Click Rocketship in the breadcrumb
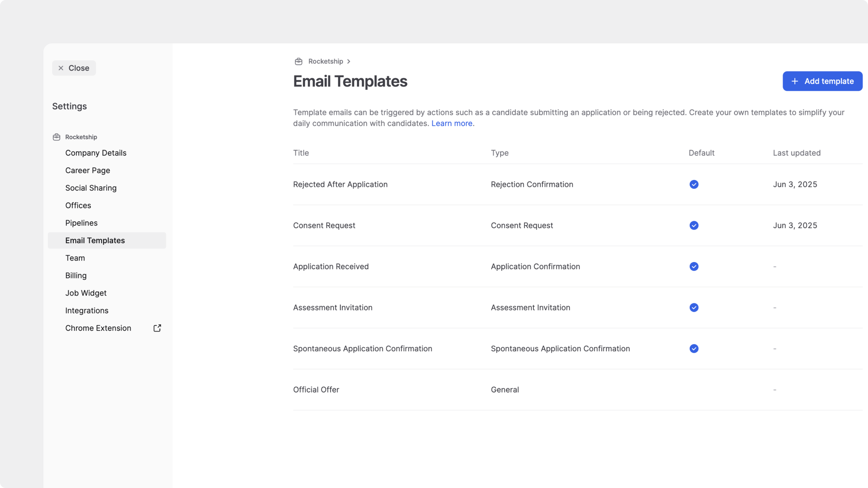The height and width of the screenshot is (488, 868). pyautogui.click(x=325, y=61)
